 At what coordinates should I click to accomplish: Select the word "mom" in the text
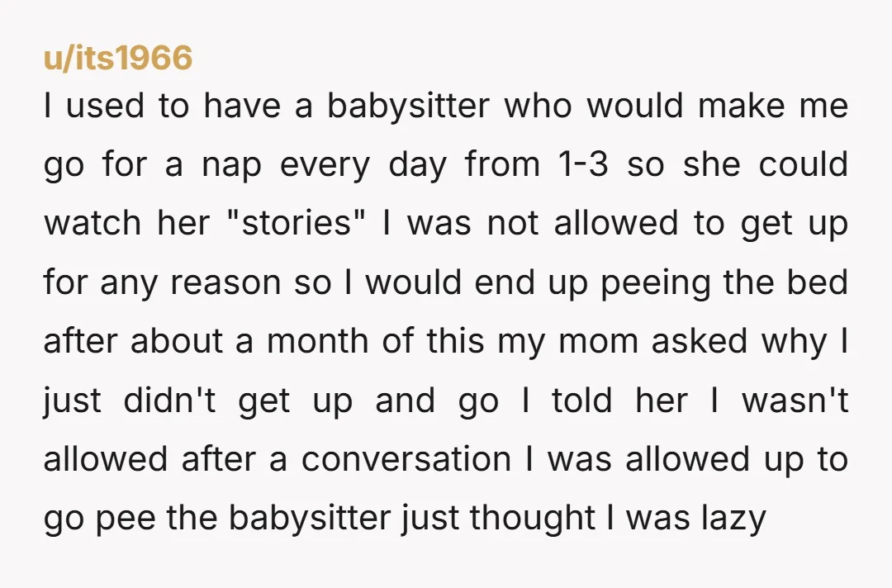tap(599, 344)
